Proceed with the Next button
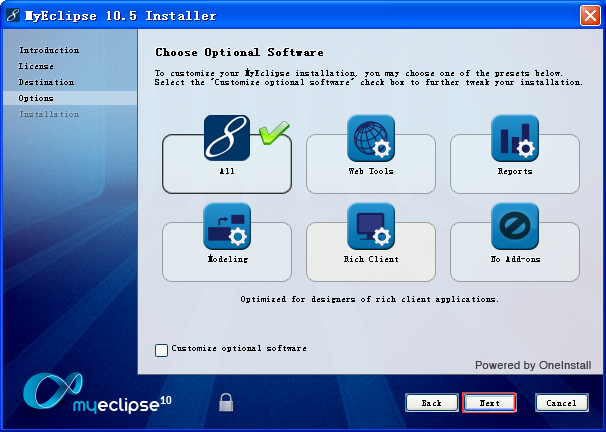This screenshot has width=606, height=432. 489,403
